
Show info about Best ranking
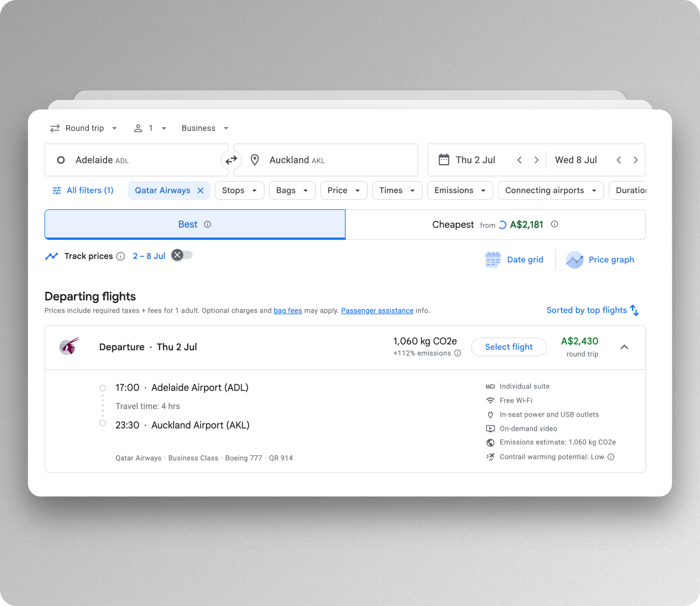(207, 224)
